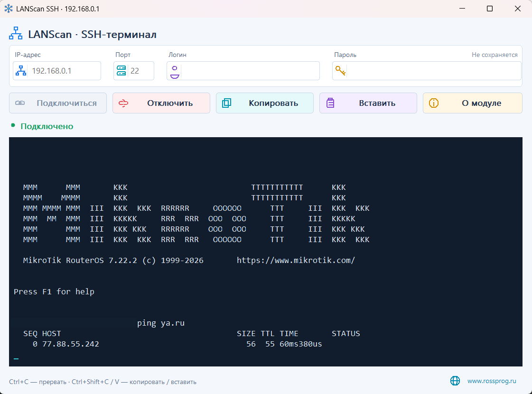Click the Подключиться button
The height and width of the screenshot is (394, 532).
point(58,103)
